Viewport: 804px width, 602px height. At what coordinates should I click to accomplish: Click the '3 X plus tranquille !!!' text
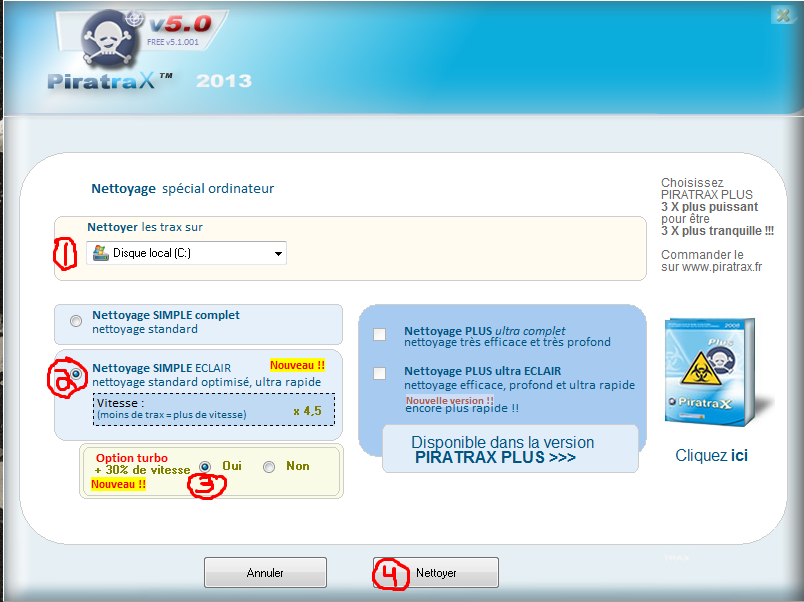click(x=717, y=231)
